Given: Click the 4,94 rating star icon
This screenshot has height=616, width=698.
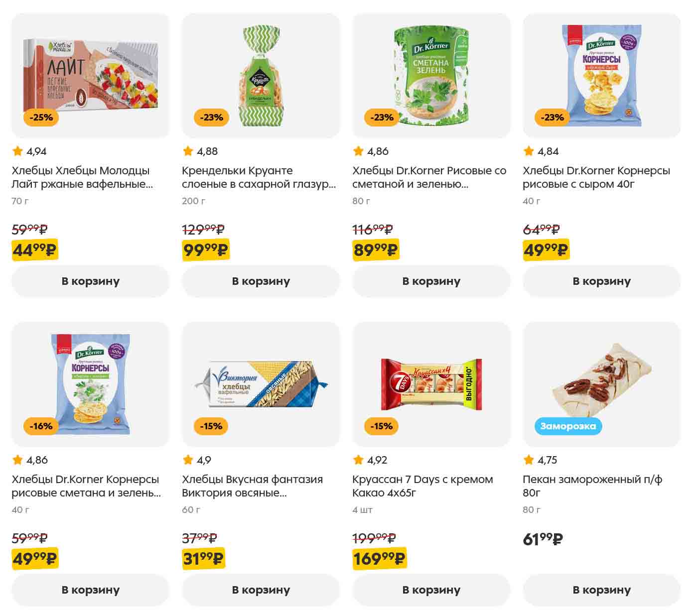Looking at the screenshot, I should pyautogui.click(x=17, y=151).
